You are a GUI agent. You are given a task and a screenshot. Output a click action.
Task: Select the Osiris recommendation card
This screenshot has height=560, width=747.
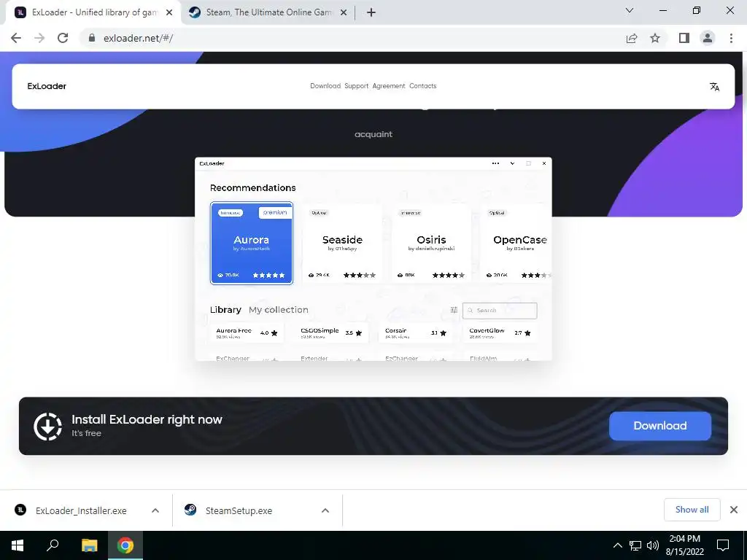[x=431, y=244]
